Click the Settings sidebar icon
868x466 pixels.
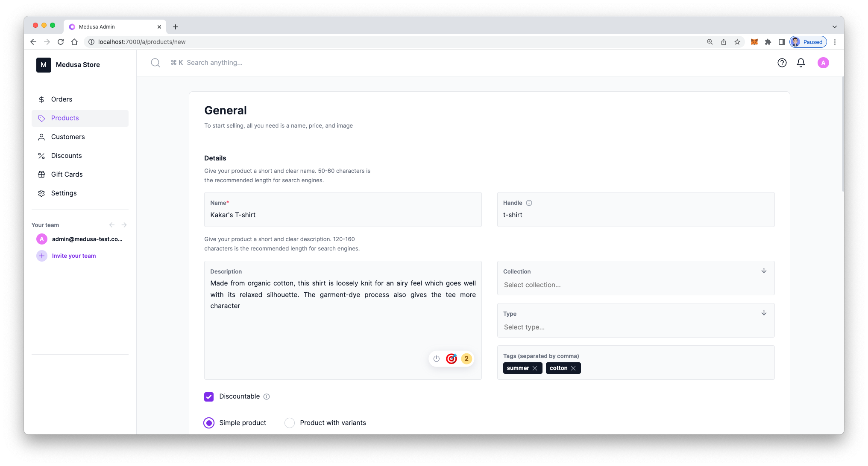(41, 193)
